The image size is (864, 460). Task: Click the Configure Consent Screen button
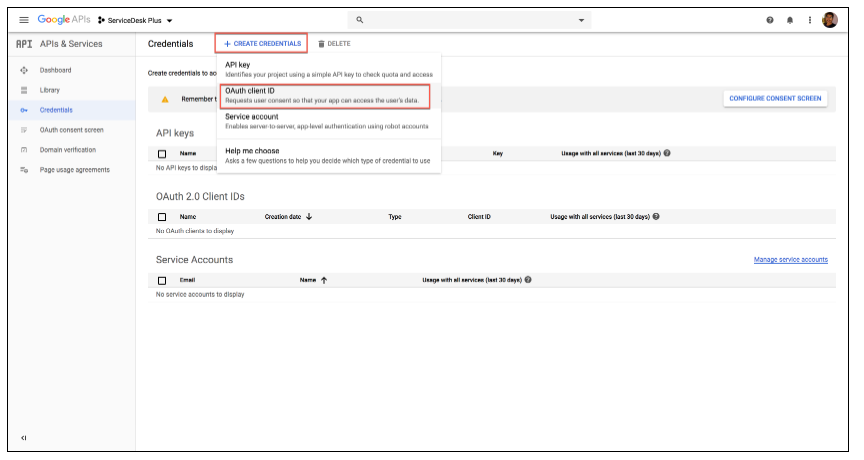point(775,99)
